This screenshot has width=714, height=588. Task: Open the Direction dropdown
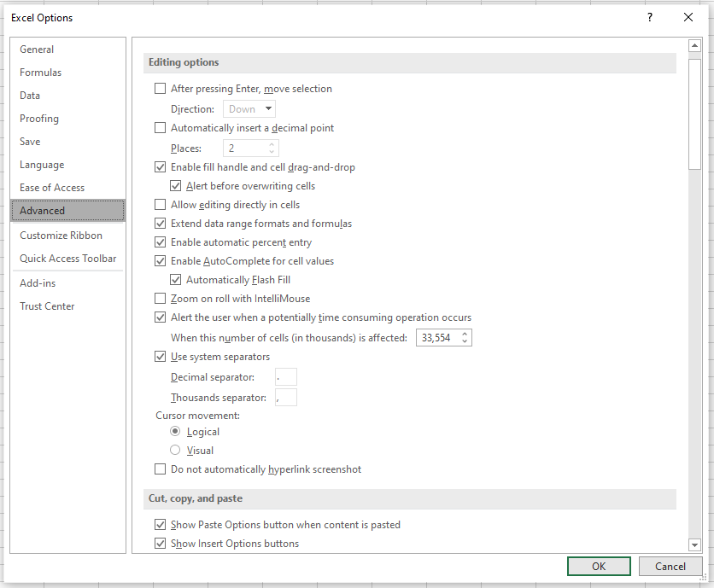pyautogui.click(x=249, y=109)
